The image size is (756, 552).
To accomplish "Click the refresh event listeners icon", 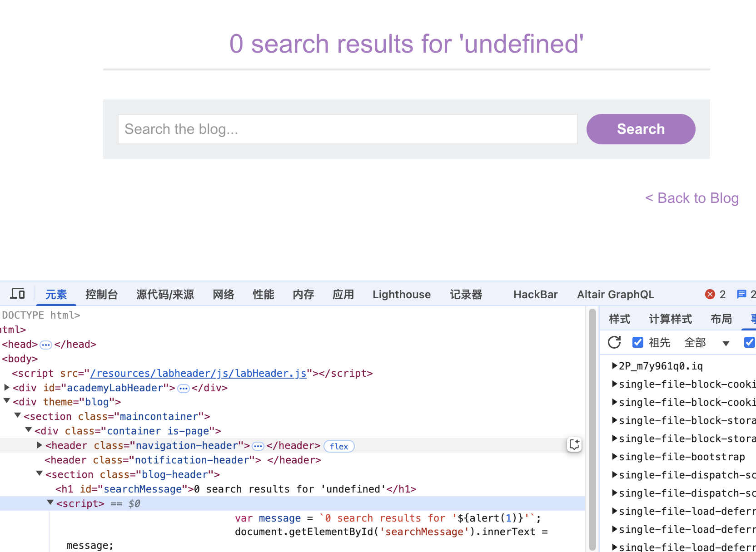I will 614,342.
